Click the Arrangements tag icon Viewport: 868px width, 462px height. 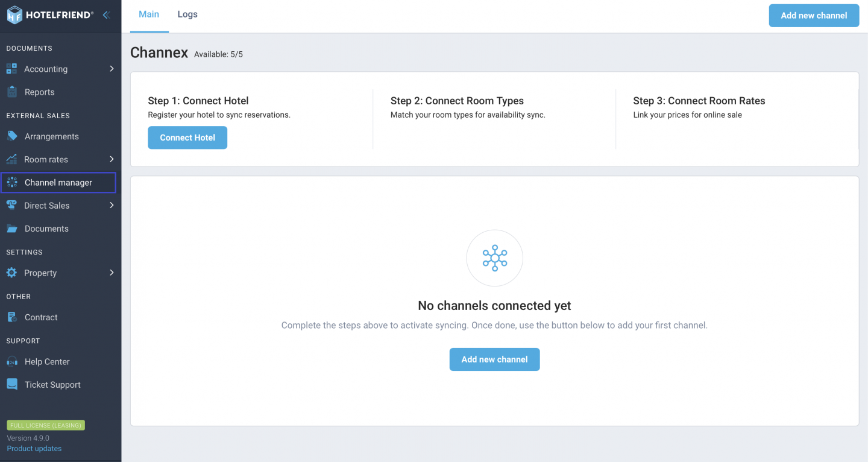pos(11,136)
